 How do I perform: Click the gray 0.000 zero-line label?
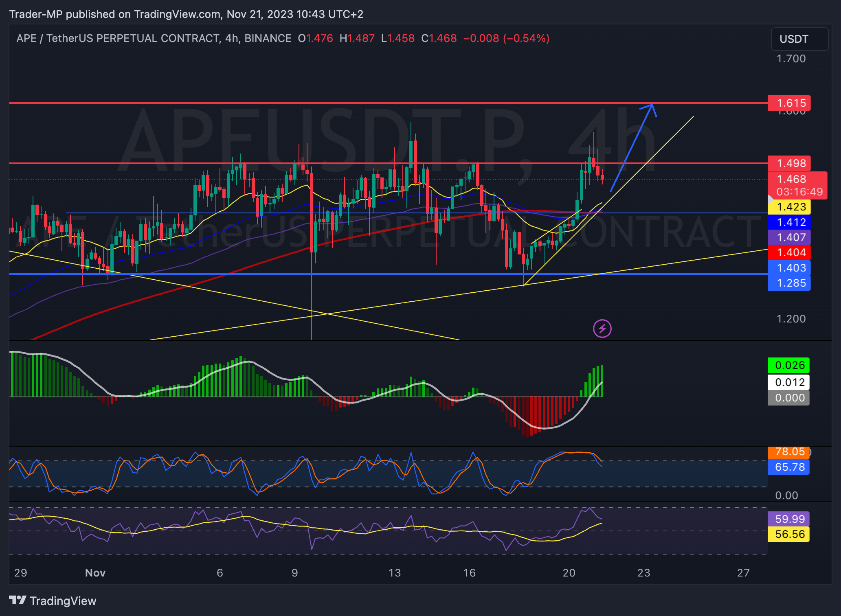pyautogui.click(x=788, y=398)
